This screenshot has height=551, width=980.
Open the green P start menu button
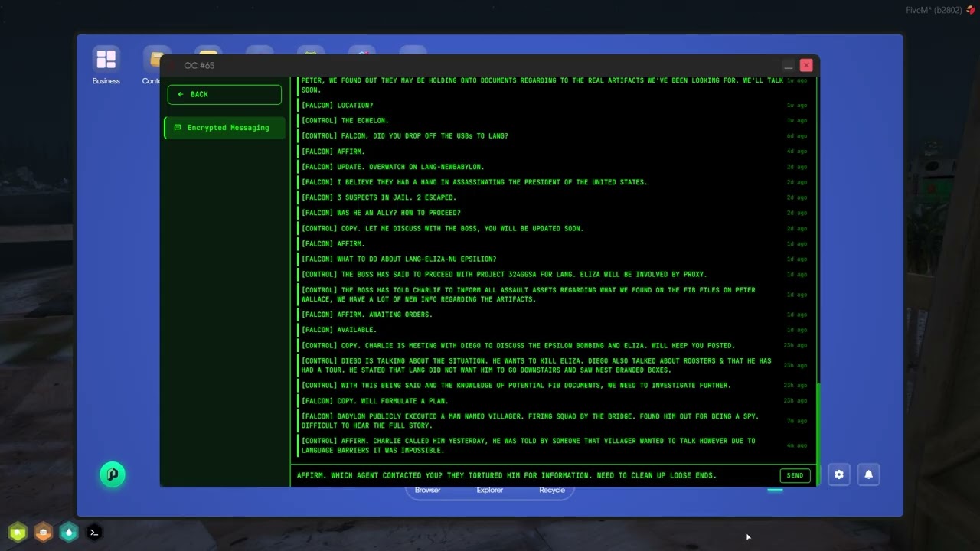(113, 474)
